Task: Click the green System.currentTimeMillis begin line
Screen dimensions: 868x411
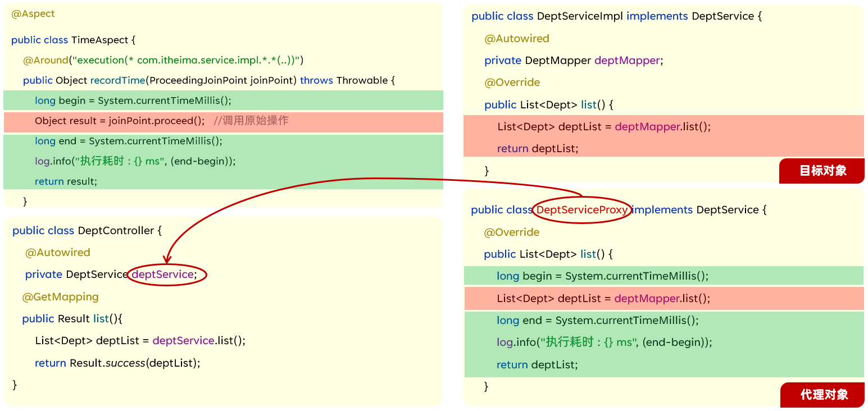Action: pos(101,100)
